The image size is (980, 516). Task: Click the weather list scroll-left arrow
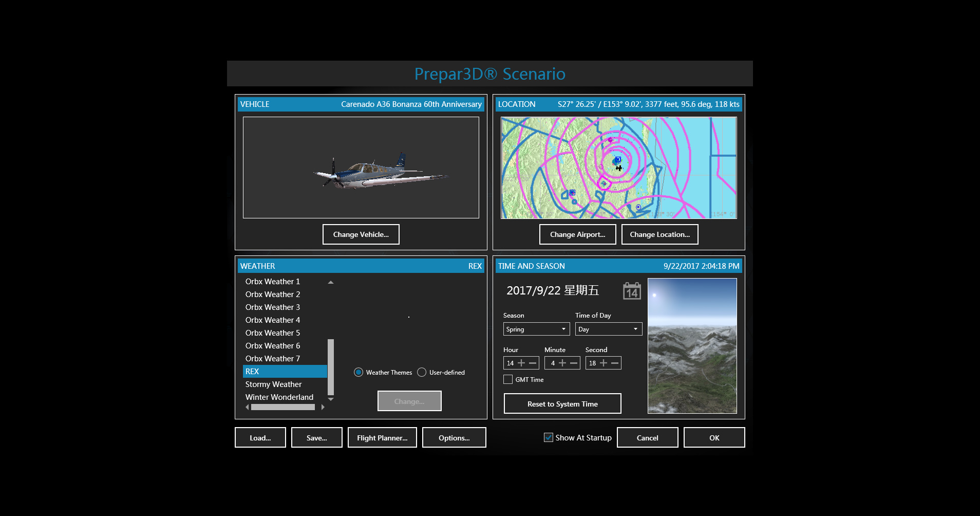247,407
